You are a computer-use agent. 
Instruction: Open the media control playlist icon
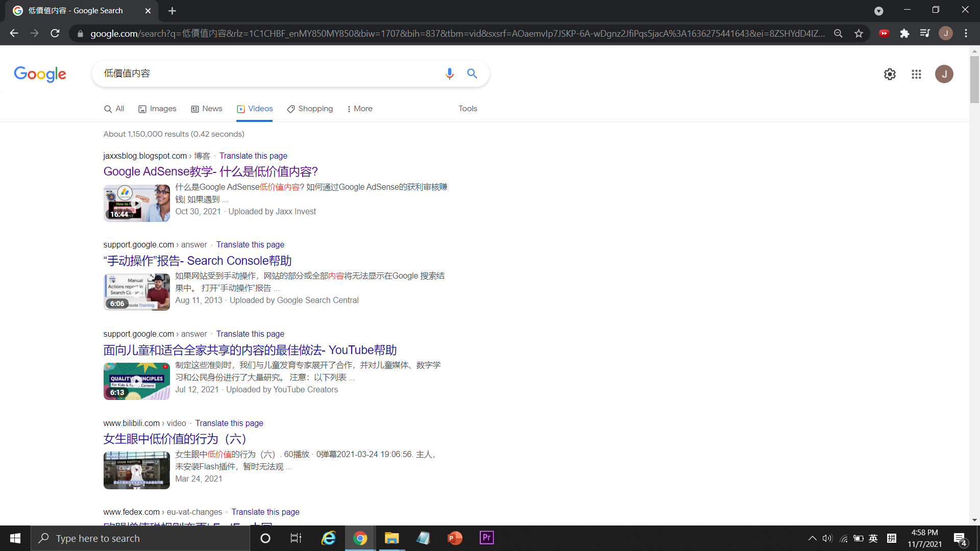point(925,33)
